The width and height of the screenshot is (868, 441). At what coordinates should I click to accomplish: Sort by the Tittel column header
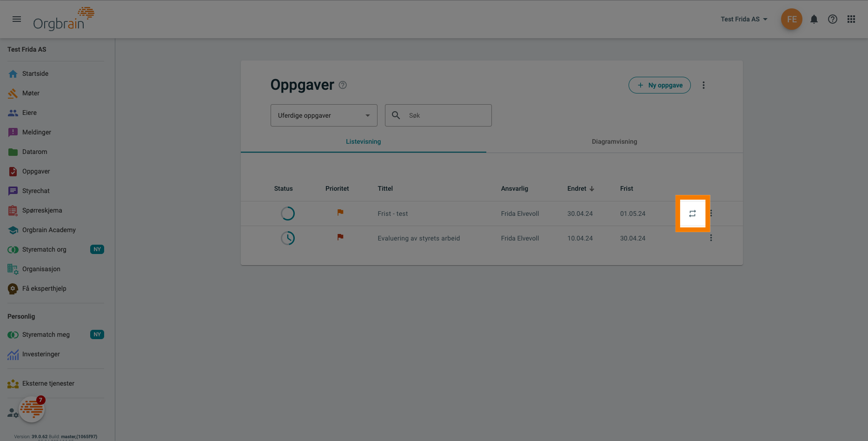click(385, 188)
